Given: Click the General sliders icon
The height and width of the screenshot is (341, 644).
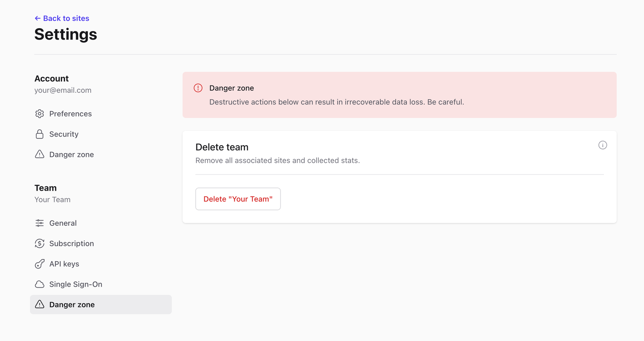Looking at the screenshot, I should (39, 223).
